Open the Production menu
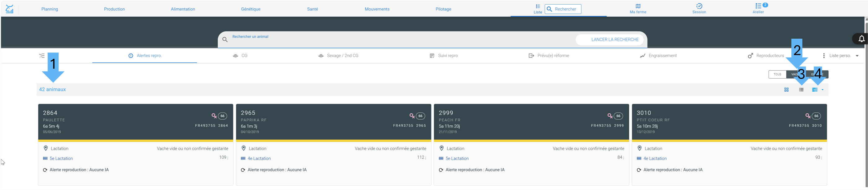 (114, 9)
